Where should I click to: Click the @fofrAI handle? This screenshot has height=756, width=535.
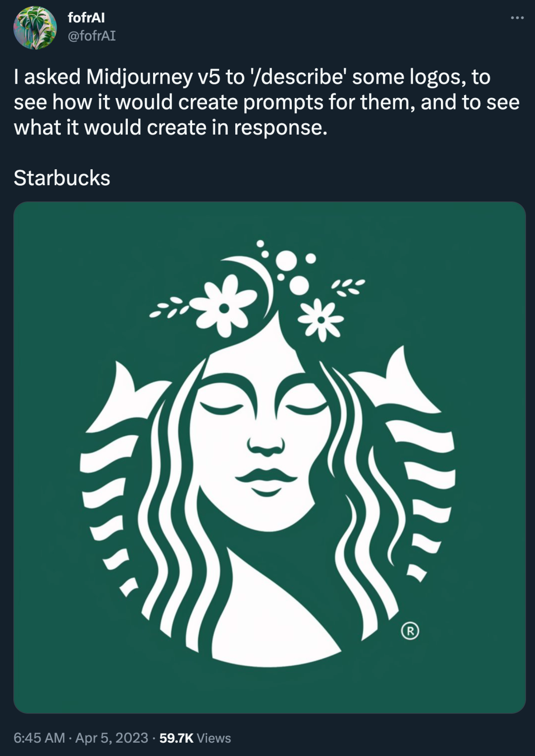coord(92,36)
